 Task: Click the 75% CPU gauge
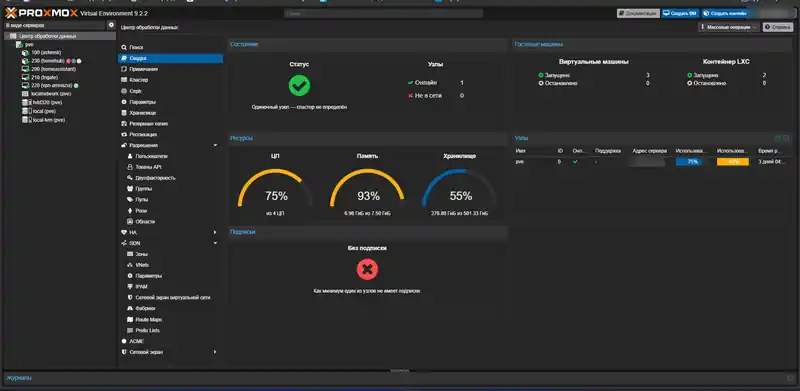[276, 188]
